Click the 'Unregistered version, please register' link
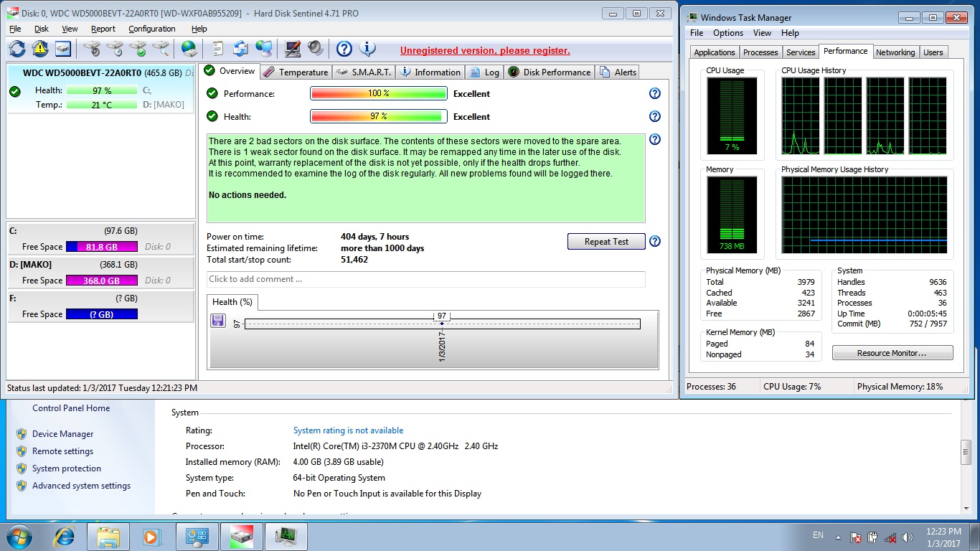 pos(485,51)
